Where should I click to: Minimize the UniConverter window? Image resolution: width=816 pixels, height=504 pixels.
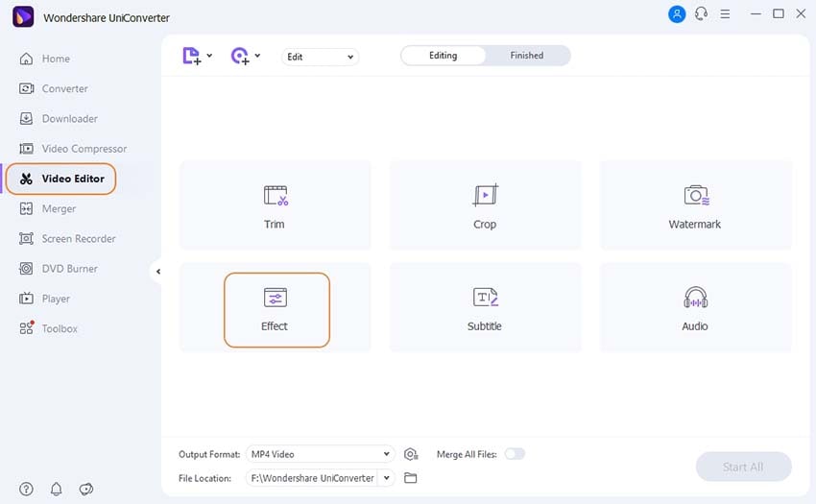[x=756, y=14]
